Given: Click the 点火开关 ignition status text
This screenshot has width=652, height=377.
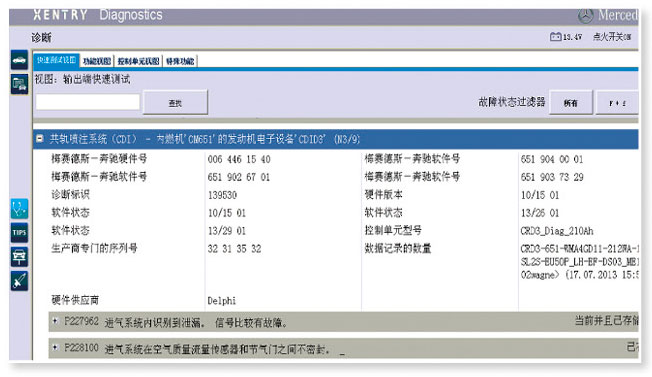Looking at the screenshot, I should pyautogui.click(x=612, y=37).
